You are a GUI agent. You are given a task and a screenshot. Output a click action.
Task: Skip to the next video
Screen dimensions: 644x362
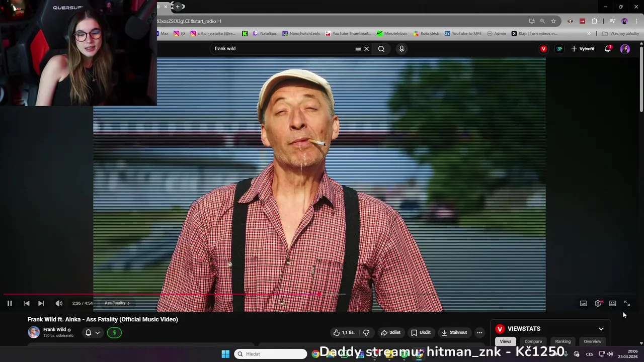41,303
